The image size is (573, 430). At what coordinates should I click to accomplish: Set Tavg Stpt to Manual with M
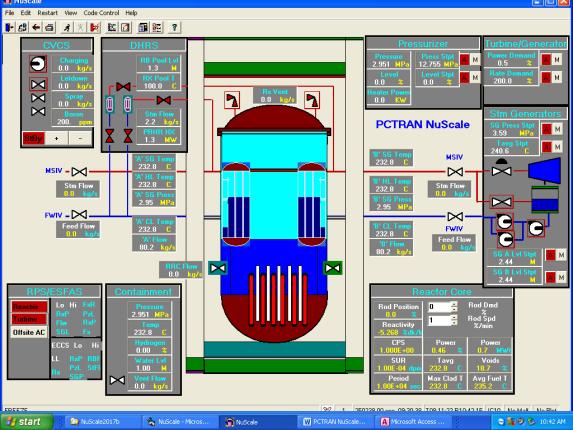pyautogui.click(x=558, y=147)
